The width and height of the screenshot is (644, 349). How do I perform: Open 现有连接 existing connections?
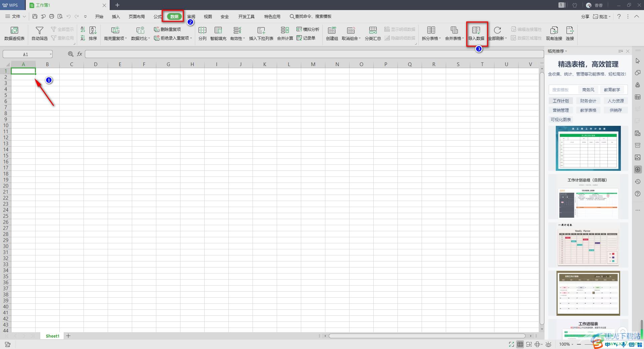click(554, 34)
